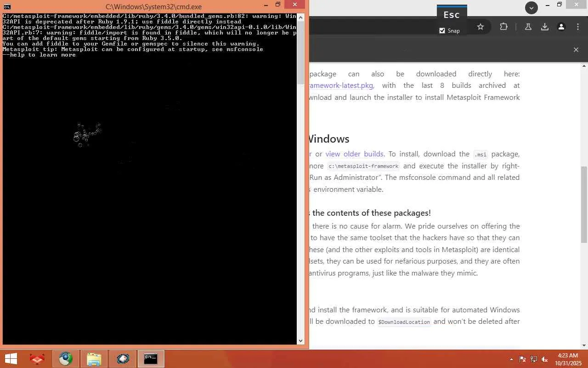Click the "Metasploit tip:" console line
This screenshot has width=588, height=368.
point(133,49)
